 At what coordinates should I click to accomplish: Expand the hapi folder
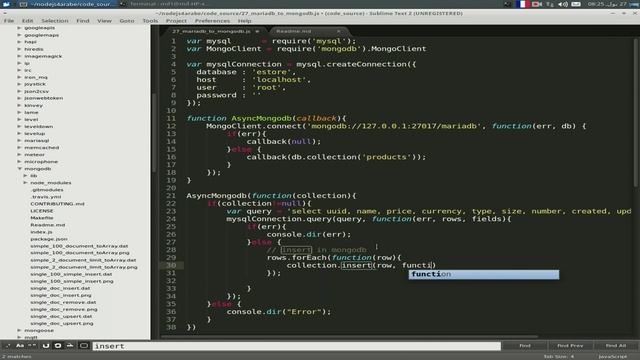click(x=19, y=42)
